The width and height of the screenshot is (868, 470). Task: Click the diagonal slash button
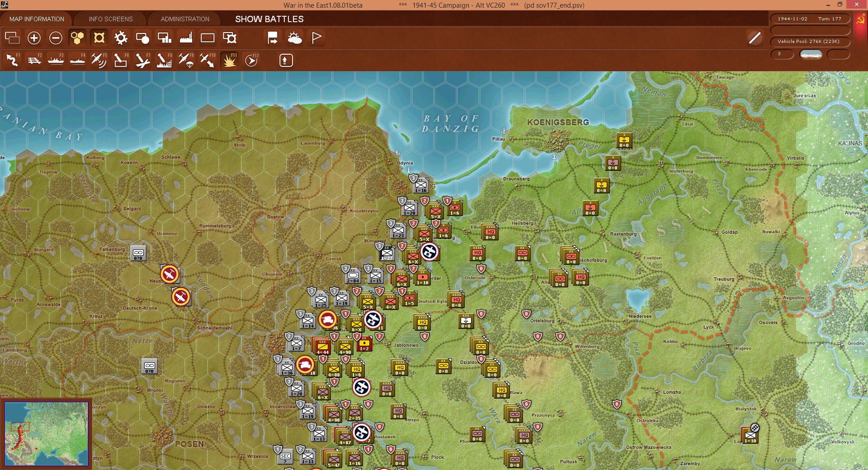coord(755,38)
